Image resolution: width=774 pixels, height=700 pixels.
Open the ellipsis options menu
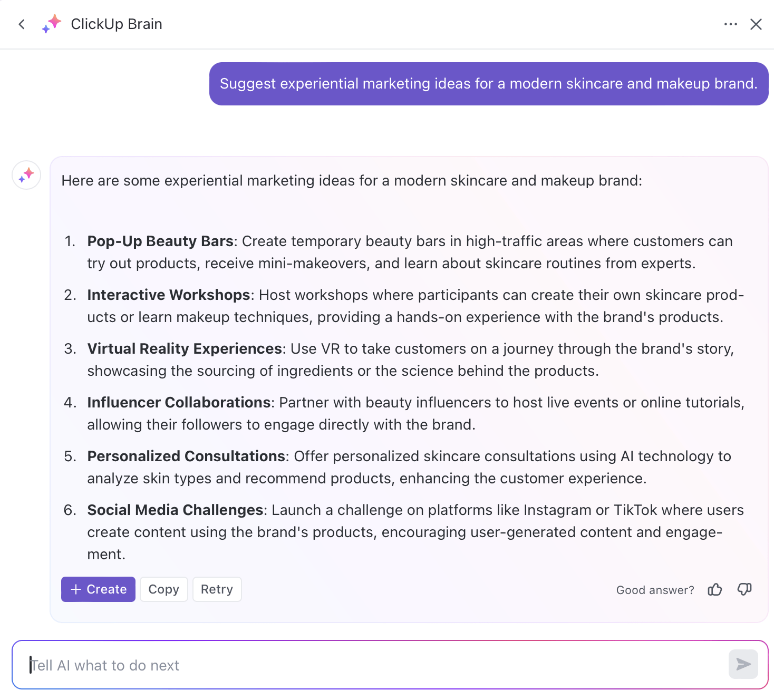[x=731, y=24]
